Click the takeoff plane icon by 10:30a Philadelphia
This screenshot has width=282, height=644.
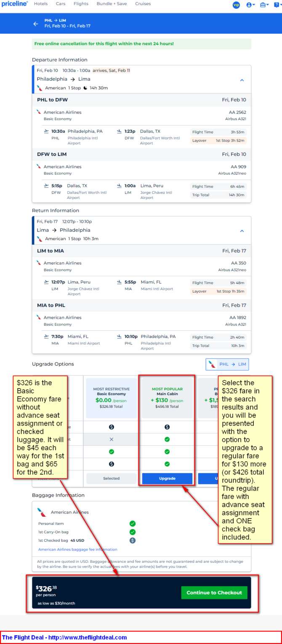point(46,131)
